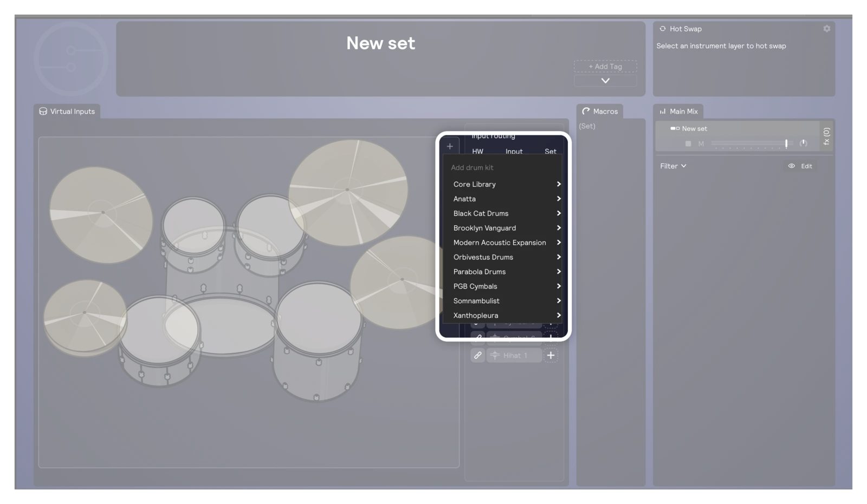Viewport: 867px width, 504px height.
Task: Click the New set volume slider
Action: 752,143
